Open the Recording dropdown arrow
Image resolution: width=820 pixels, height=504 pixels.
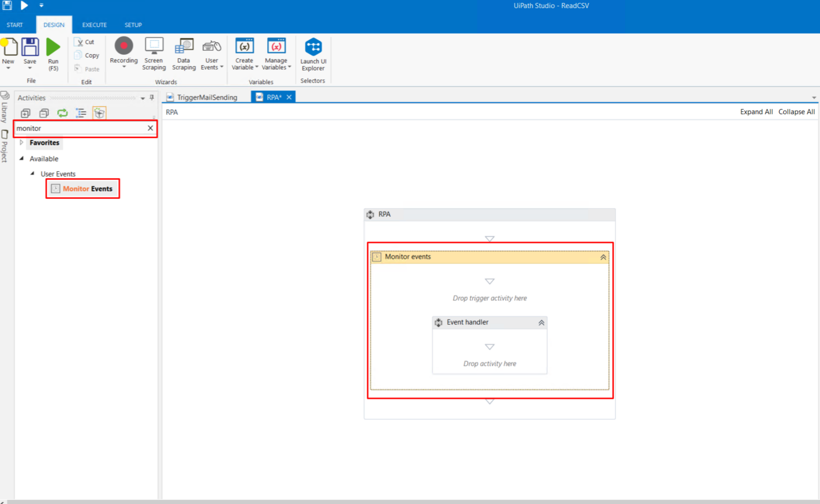[123, 67]
